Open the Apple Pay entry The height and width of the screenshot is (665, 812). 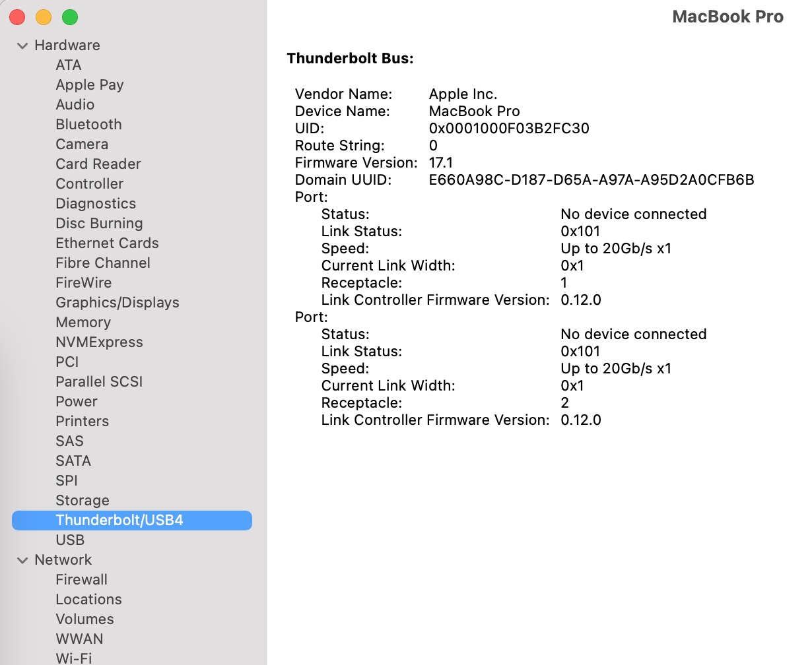(90, 85)
